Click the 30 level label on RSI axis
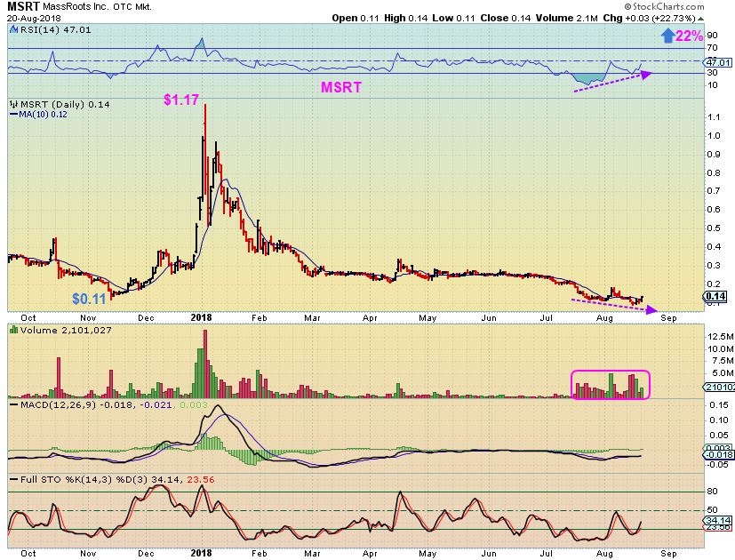The width and height of the screenshot is (735, 560). pyautogui.click(x=712, y=72)
